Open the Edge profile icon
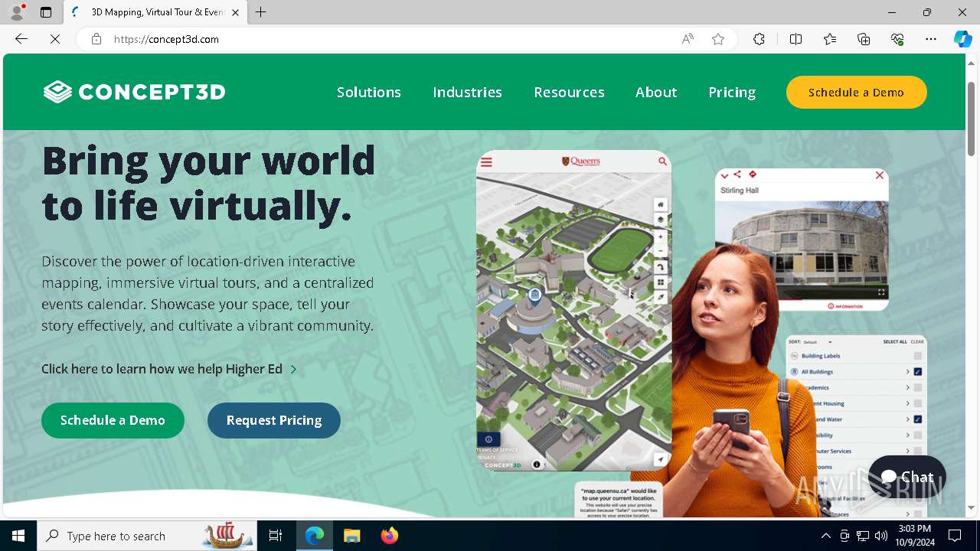980x551 pixels. click(x=17, y=12)
